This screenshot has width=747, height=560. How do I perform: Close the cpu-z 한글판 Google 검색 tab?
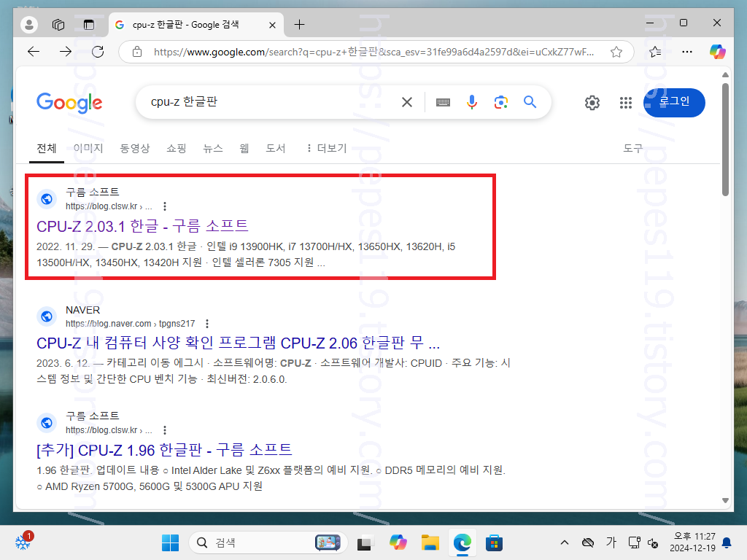tap(272, 25)
